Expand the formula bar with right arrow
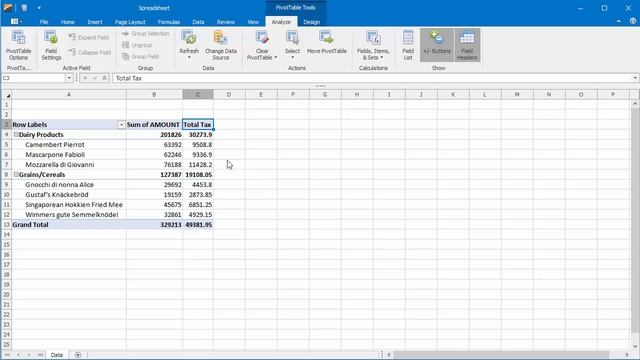The height and width of the screenshot is (360, 640). (x=635, y=78)
